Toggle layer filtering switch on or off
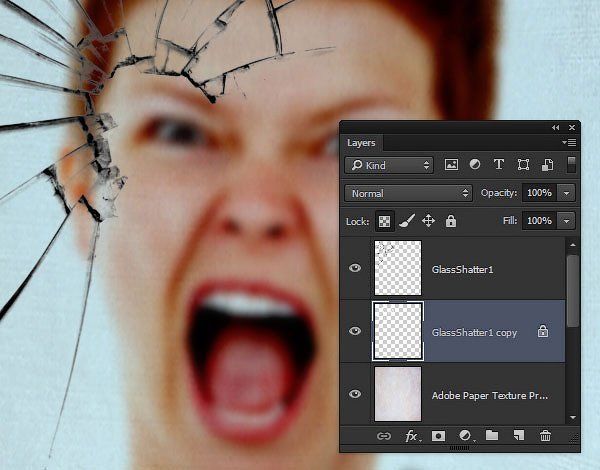The width and height of the screenshot is (600, 470). click(x=571, y=165)
